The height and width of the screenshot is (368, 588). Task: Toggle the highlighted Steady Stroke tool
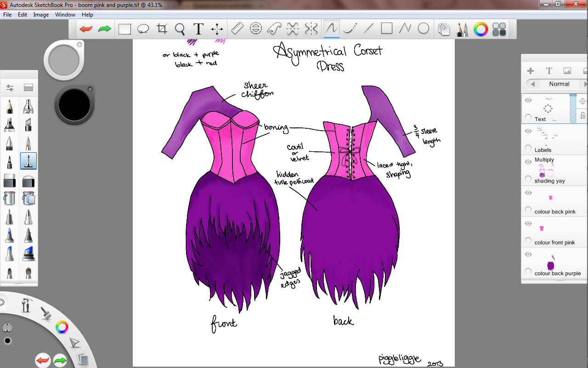[331, 29]
